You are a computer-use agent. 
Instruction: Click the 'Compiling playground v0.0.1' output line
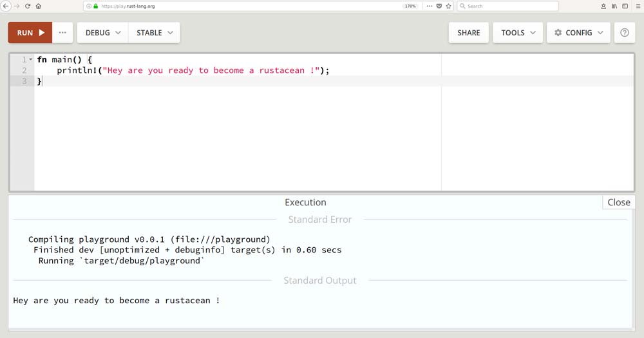coord(149,239)
